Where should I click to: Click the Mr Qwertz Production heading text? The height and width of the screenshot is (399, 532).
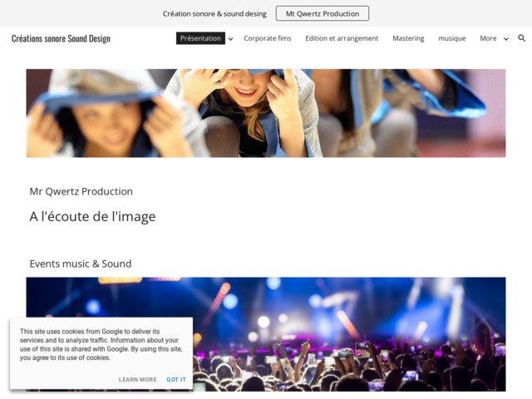[x=81, y=191]
